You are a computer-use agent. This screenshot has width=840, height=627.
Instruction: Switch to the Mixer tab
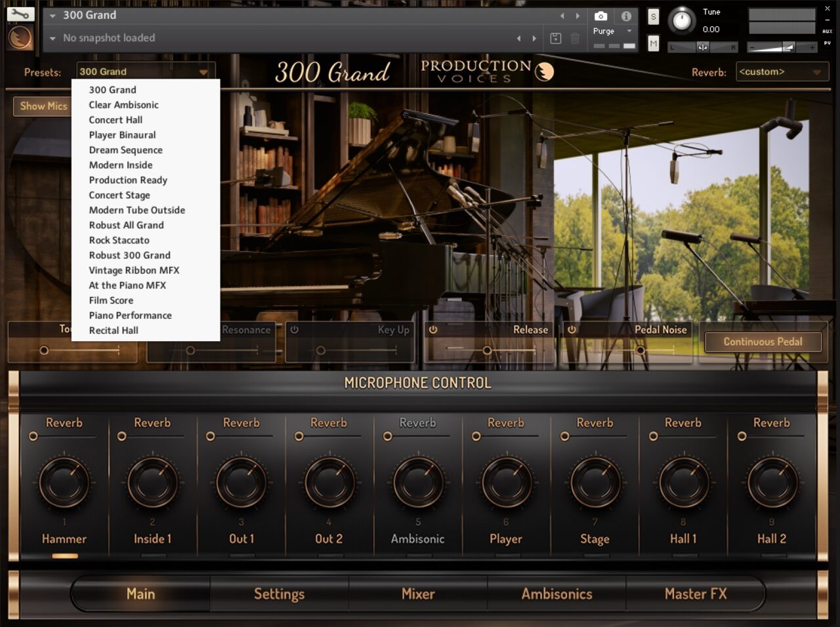418,594
